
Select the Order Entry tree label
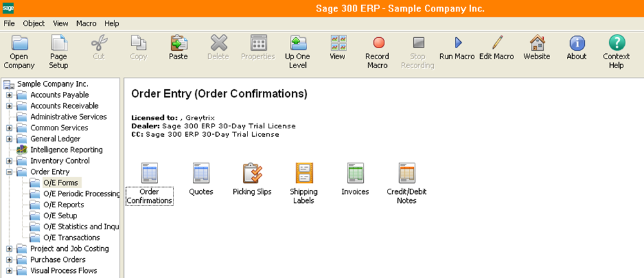tap(50, 172)
